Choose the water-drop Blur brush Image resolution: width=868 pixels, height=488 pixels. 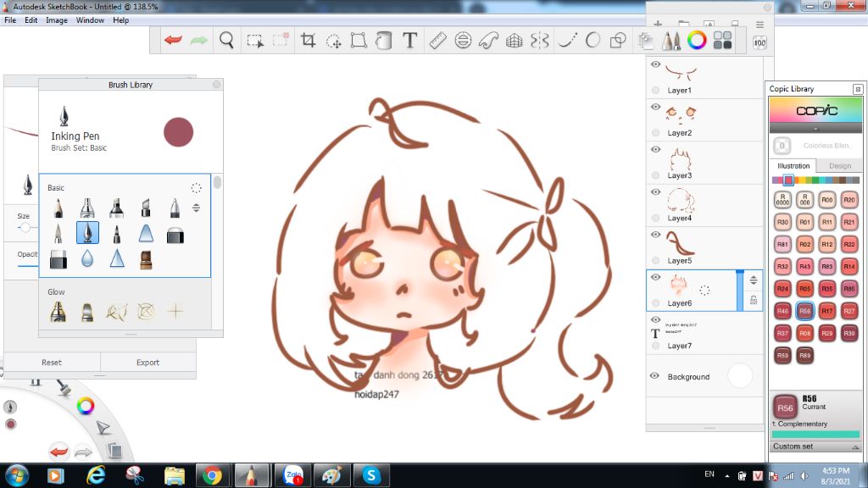[x=87, y=258]
